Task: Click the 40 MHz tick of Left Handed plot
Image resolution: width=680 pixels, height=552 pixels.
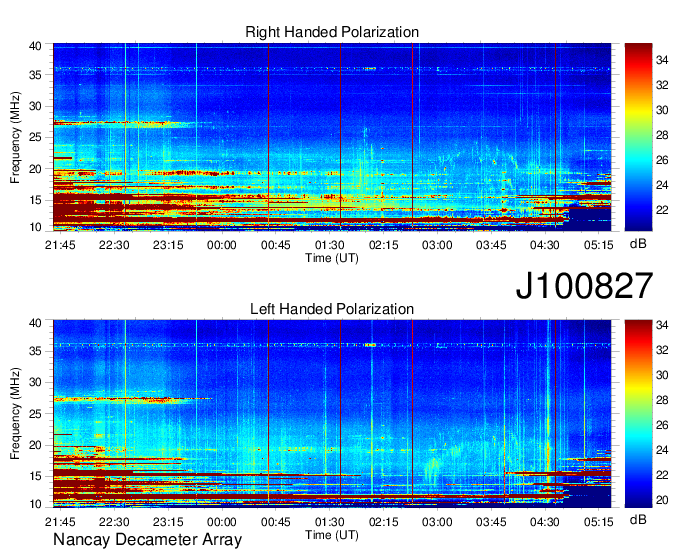Action: click(35, 323)
